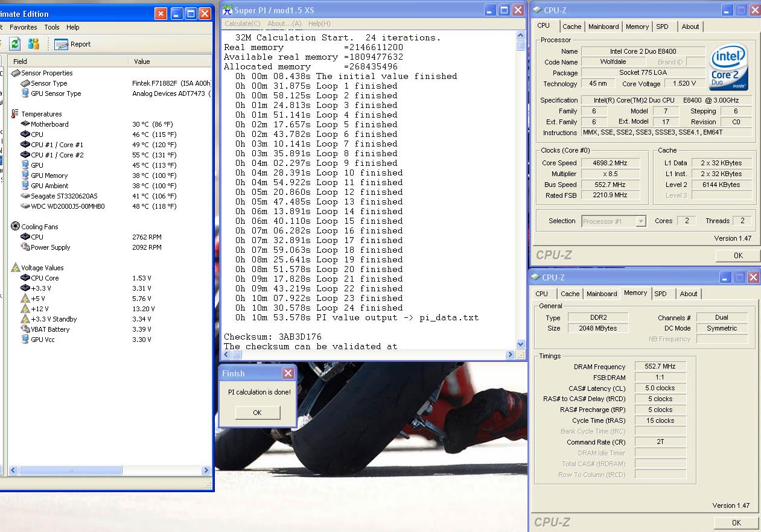Viewport: 761px width, 532px height.
Task: Click the CPU Core voltage row icon
Action: 25,278
